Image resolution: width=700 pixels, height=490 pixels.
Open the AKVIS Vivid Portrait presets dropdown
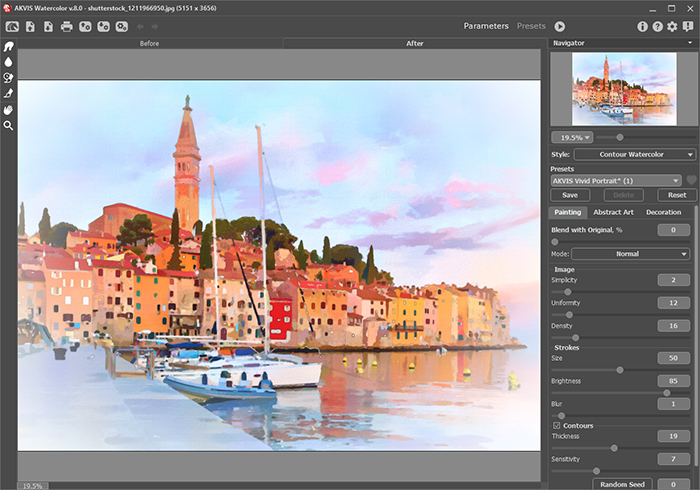[x=617, y=181]
